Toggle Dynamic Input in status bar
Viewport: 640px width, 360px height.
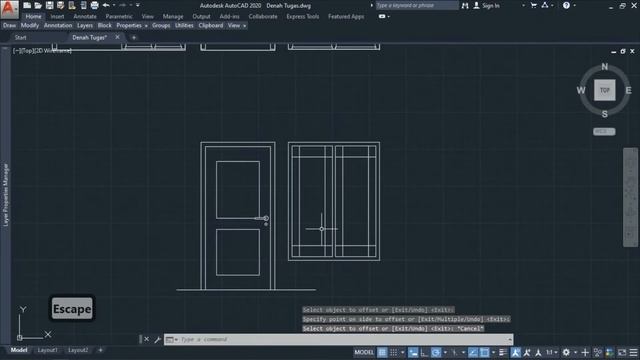click(413, 352)
